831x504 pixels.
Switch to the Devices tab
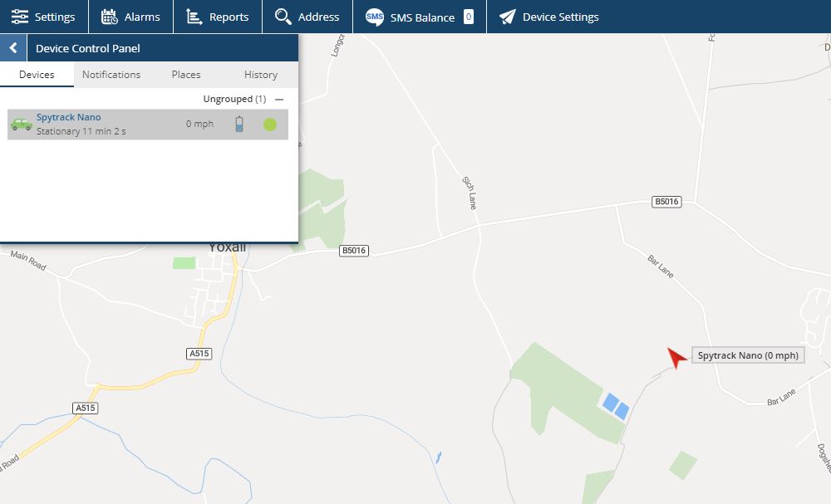[37, 75]
